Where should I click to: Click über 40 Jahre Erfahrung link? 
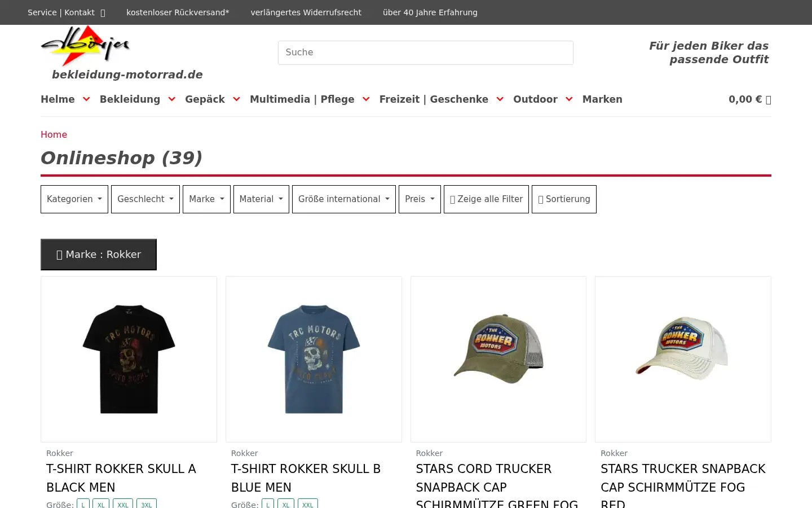coord(430,12)
